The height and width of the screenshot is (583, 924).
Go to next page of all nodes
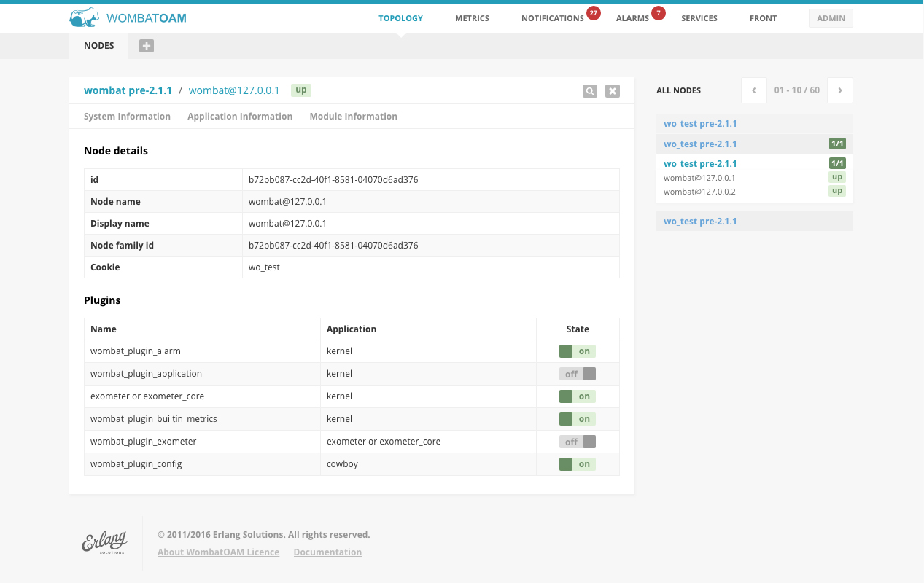pos(840,90)
